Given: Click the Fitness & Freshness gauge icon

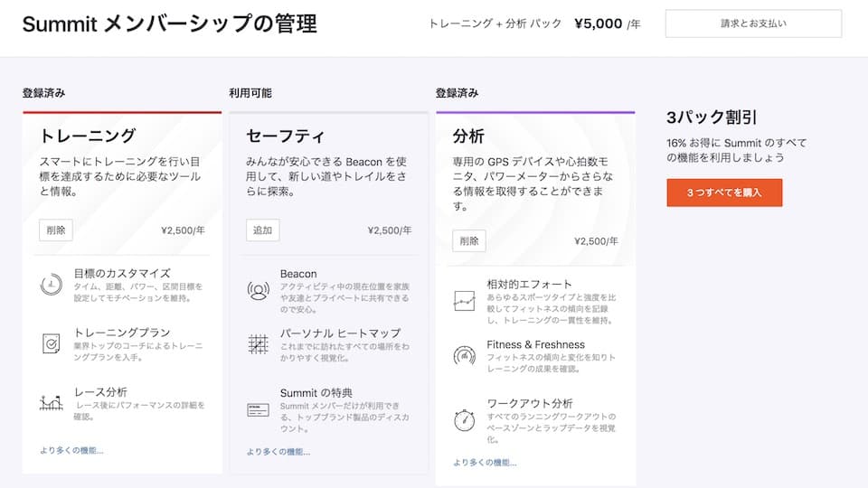Looking at the screenshot, I should [465, 355].
